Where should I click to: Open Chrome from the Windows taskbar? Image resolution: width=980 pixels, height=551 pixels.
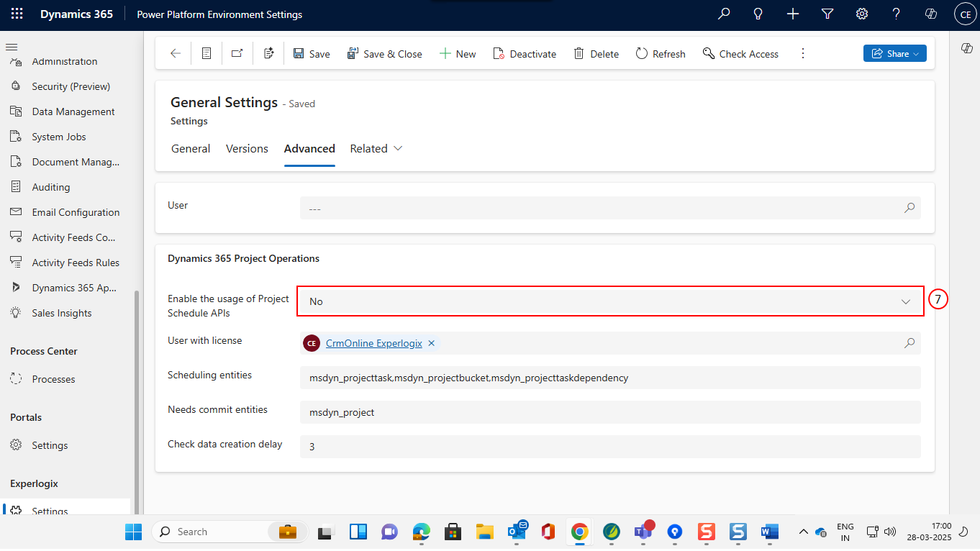click(x=579, y=532)
